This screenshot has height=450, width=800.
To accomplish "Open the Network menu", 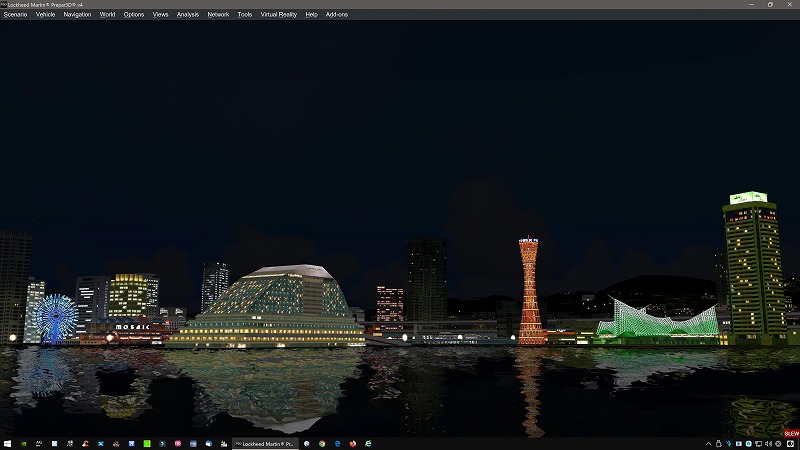I will 218,14.
